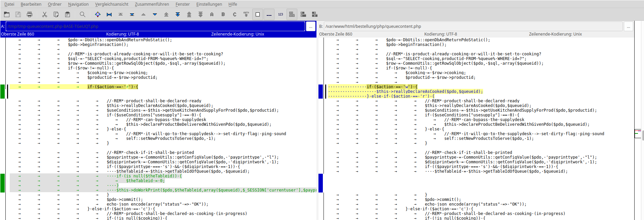
Task: Toggle automatic advance to next conflict
Action: pos(246,14)
